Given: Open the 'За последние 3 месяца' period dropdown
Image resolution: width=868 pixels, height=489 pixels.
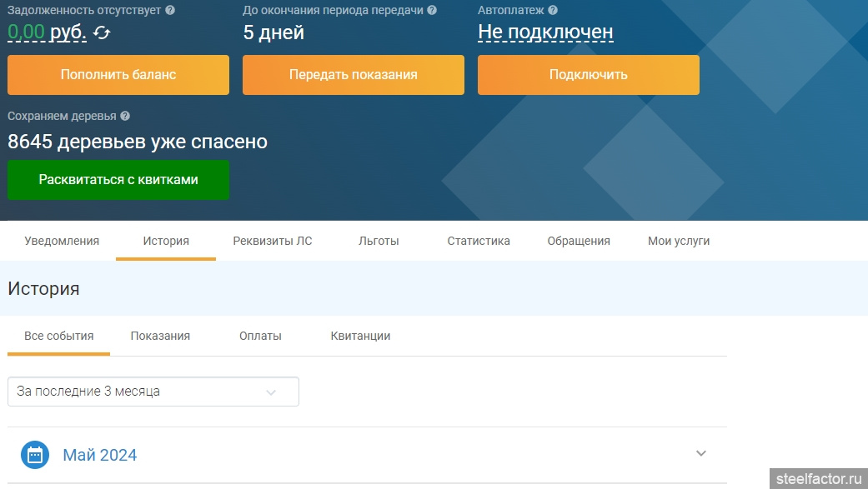Looking at the screenshot, I should pyautogui.click(x=153, y=392).
